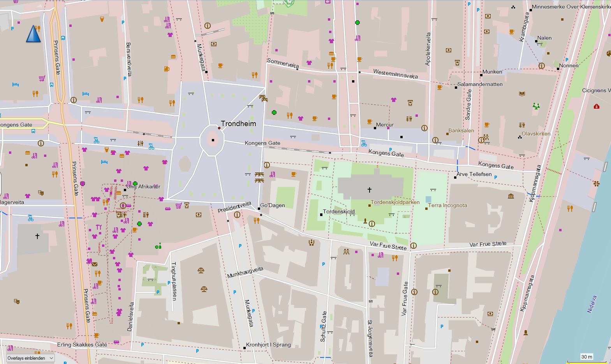Screen dimensions: 611x364
Task: Select the church cross icon in Tordenskjoldparken
Action: (369, 190)
